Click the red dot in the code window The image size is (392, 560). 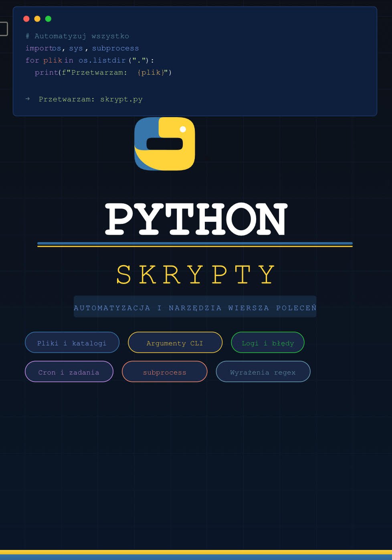[26, 19]
